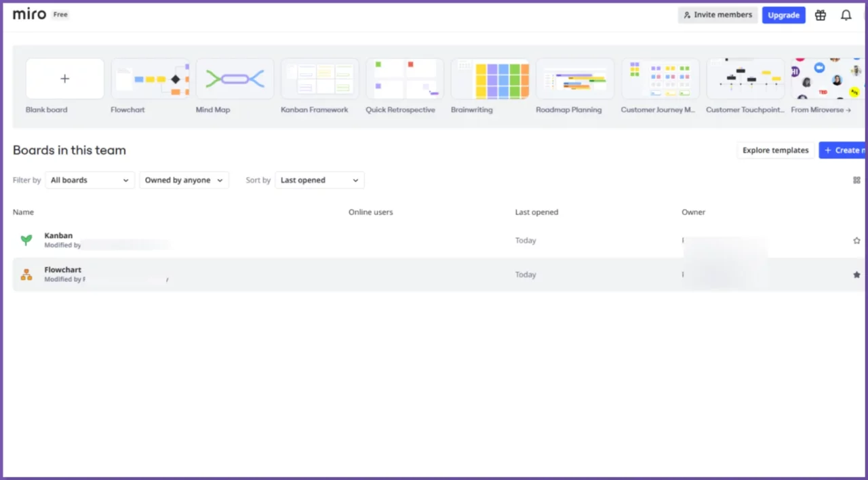The width and height of the screenshot is (868, 480).
Task: Select the Mind Map template thumbnail
Action: [x=235, y=79]
